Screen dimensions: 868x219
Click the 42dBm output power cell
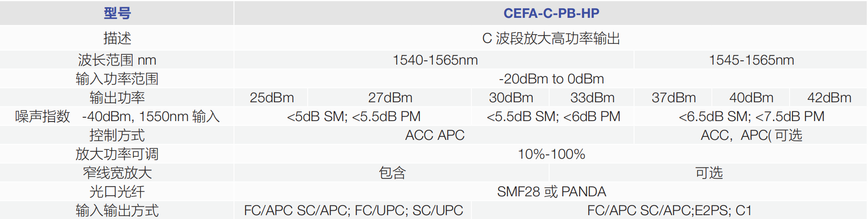click(x=829, y=97)
